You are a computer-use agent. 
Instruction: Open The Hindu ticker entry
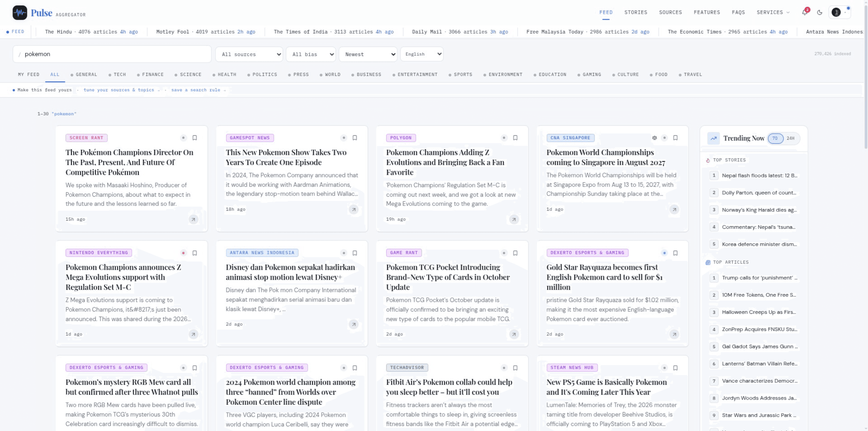(x=91, y=32)
